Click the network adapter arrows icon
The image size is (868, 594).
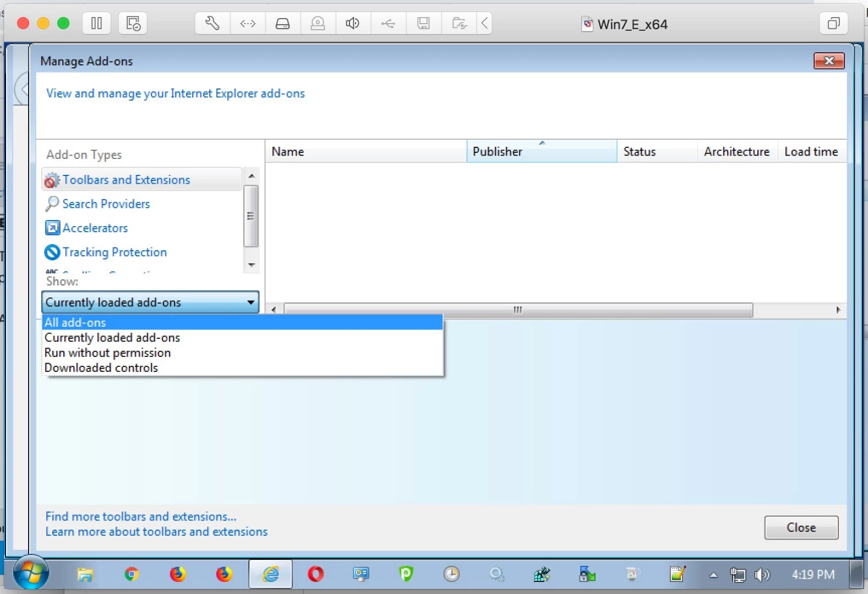(x=248, y=23)
